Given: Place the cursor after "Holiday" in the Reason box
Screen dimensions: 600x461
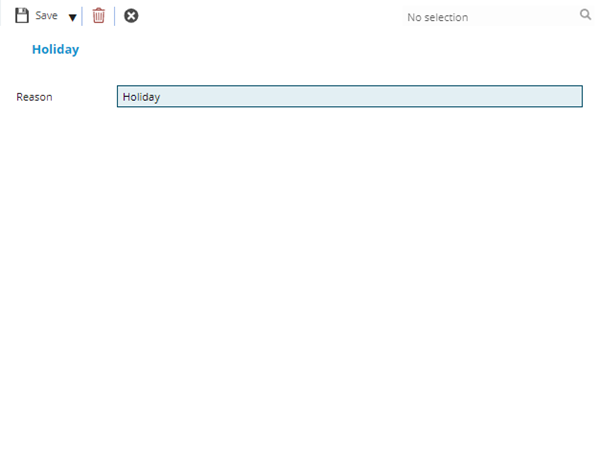Looking at the screenshot, I should coord(163,97).
